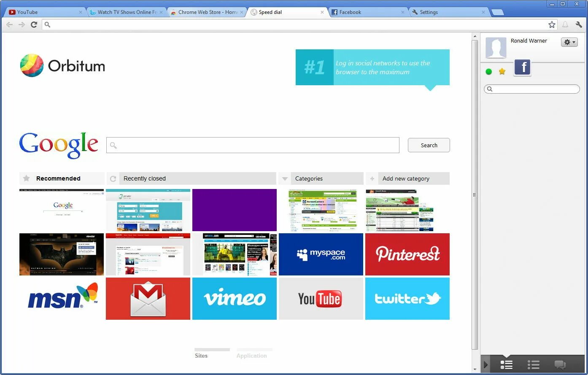Open the MSN tile

(62, 299)
